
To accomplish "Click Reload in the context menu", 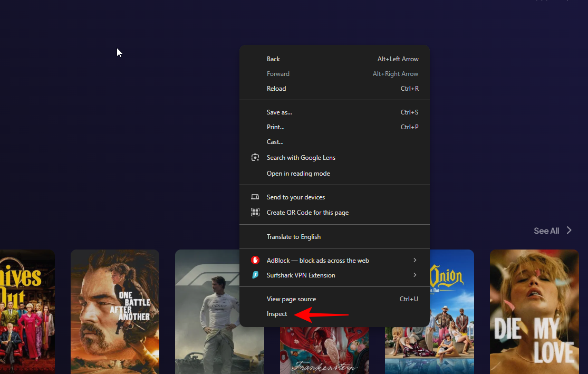I will click(276, 89).
